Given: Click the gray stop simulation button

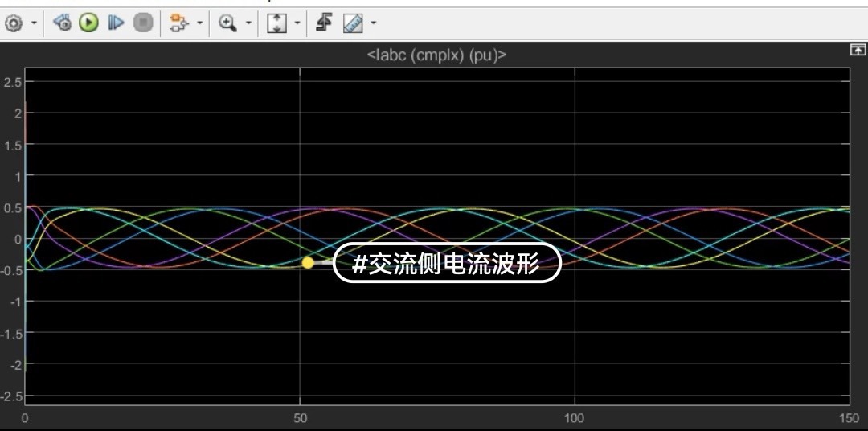Looking at the screenshot, I should [x=143, y=23].
